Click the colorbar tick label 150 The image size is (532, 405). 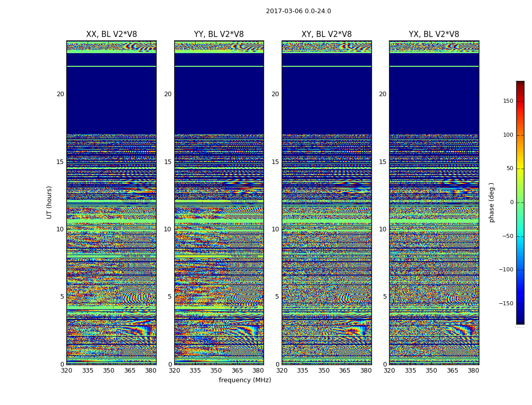[508, 101]
